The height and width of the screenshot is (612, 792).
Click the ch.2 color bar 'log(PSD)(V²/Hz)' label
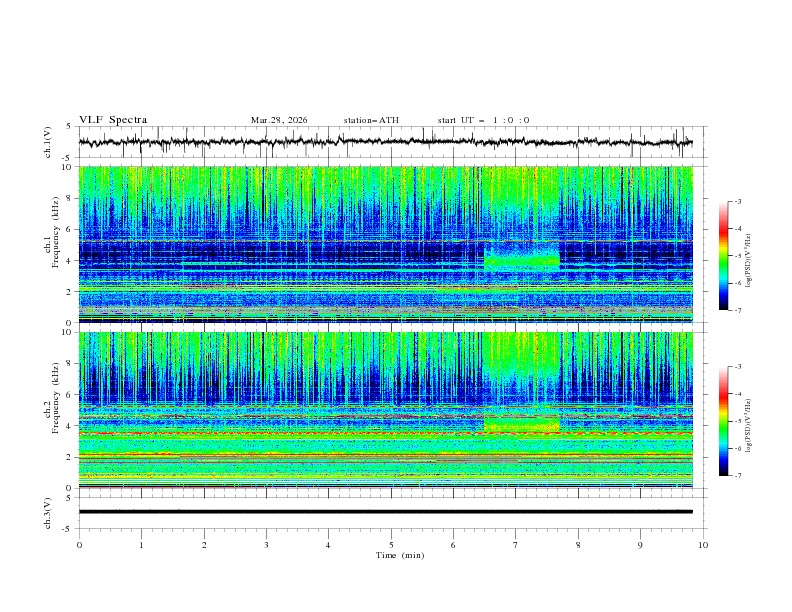click(749, 425)
